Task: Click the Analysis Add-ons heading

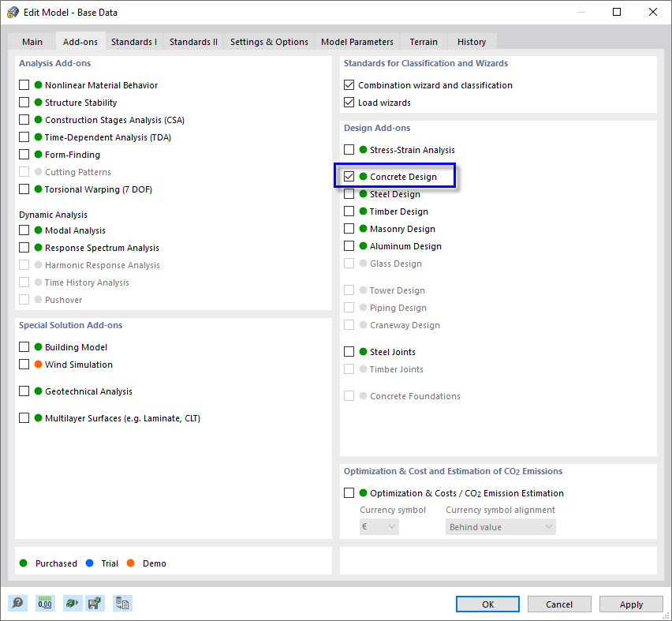Action: click(55, 63)
